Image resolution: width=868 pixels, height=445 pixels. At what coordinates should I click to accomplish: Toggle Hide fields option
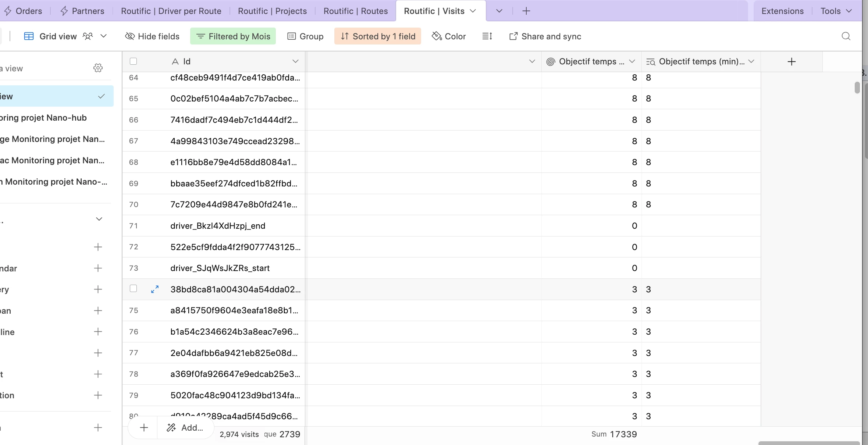[152, 36]
